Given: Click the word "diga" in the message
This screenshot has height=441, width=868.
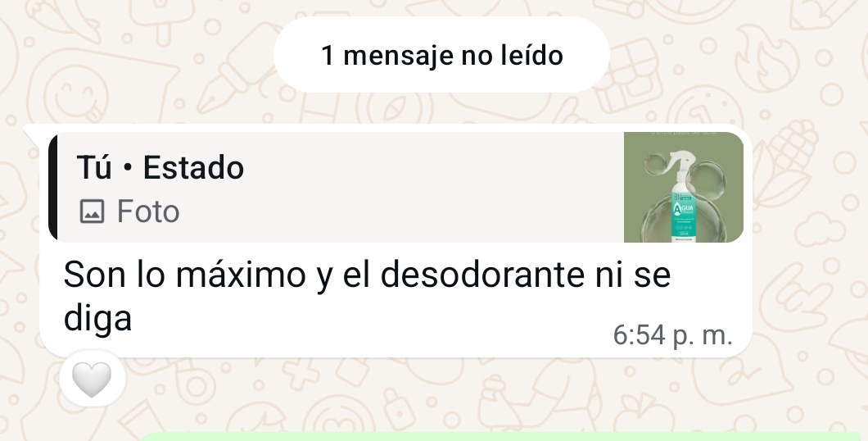Looking at the screenshot, I should (x=97, y=319).
